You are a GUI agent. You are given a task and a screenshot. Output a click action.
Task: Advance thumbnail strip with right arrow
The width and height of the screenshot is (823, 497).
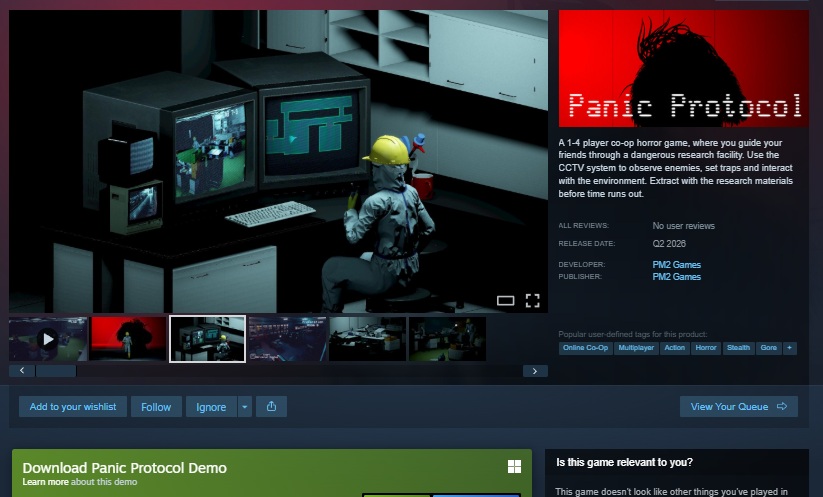pyautogui.click(x=535, y=371)
